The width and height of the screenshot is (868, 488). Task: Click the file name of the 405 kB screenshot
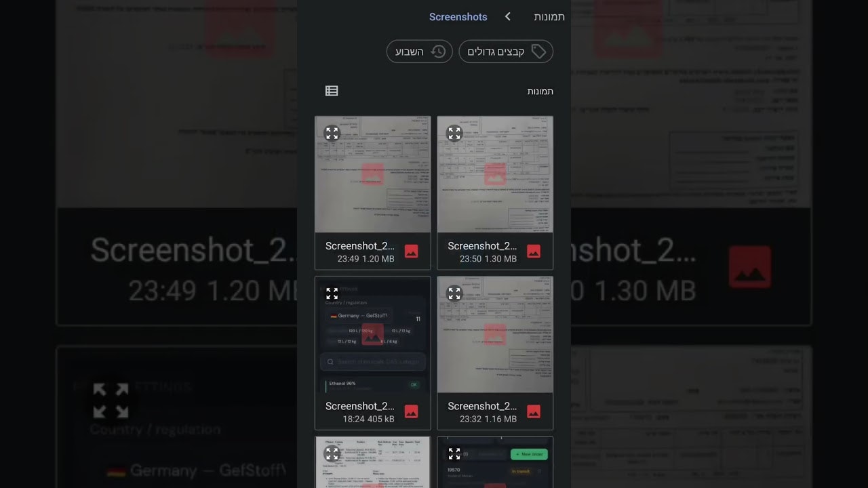(360, 406)
